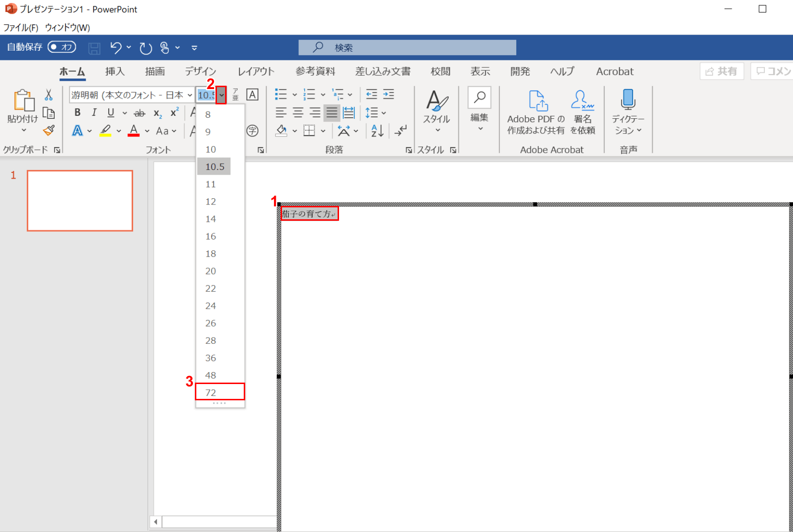Apply strikethrough formatting
The width and height of the screenshot is (793, 532).
(139, 113)
